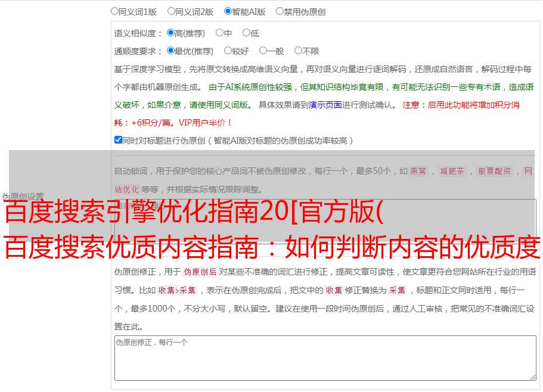Viewport: 543px width, 392px height.
Task: Click the red 注意 积分 warning text
Action: coord(317,114)
